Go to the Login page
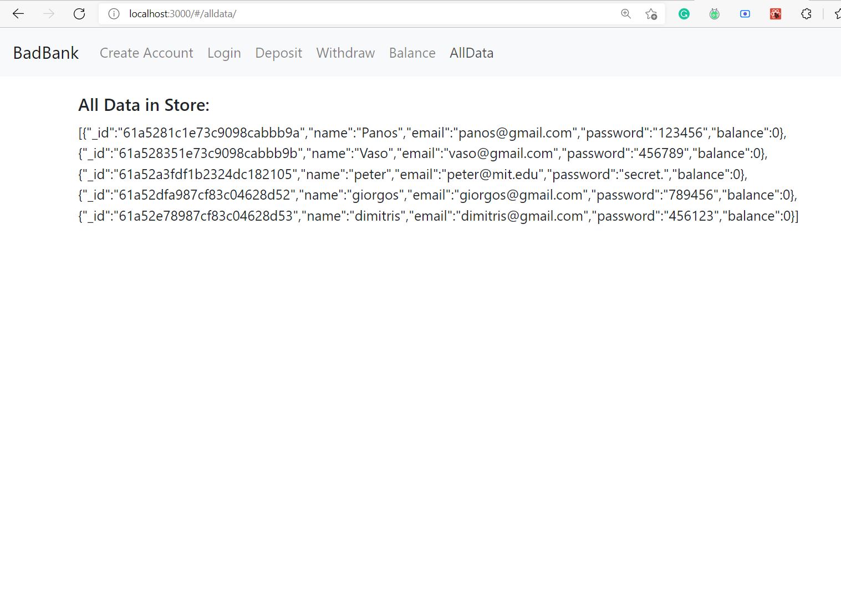 (x=224, y=53)
